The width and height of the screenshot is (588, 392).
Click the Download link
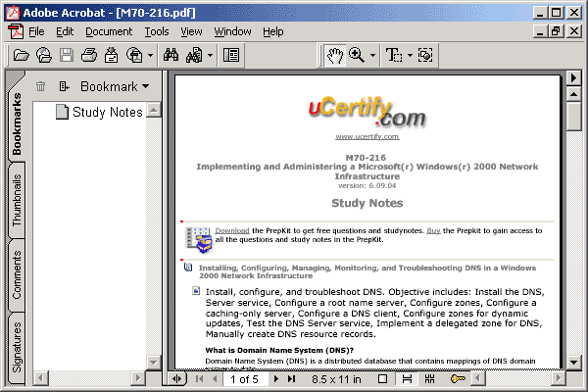click(232, 230)
